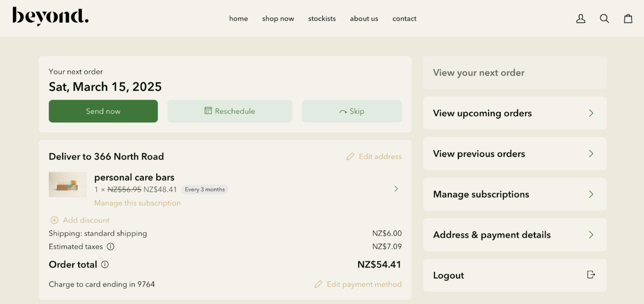The width and height of the screenshot is (644, 304).
Task: Click the Logout exit icon
Action: (x=591, y=274)
